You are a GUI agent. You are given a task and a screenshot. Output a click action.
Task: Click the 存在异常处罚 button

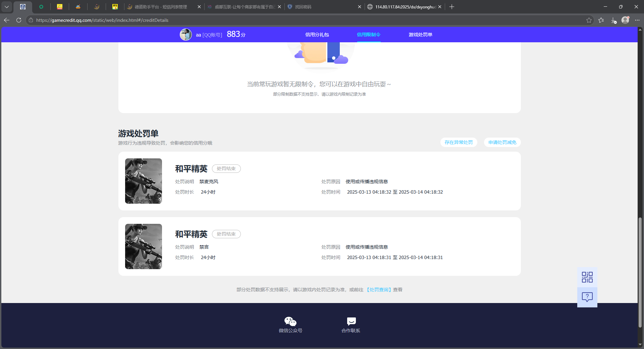pyautogui.click(x=459, y=142)
